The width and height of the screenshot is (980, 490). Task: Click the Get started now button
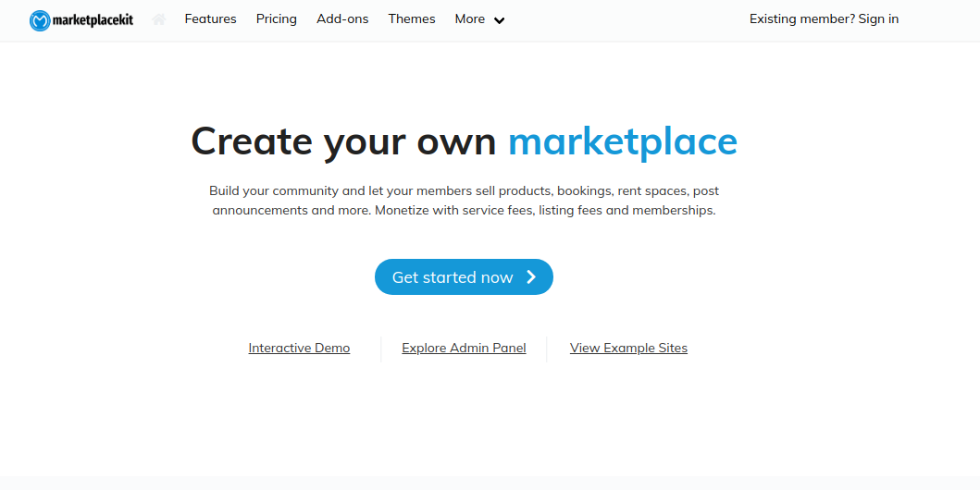point(464,277)
